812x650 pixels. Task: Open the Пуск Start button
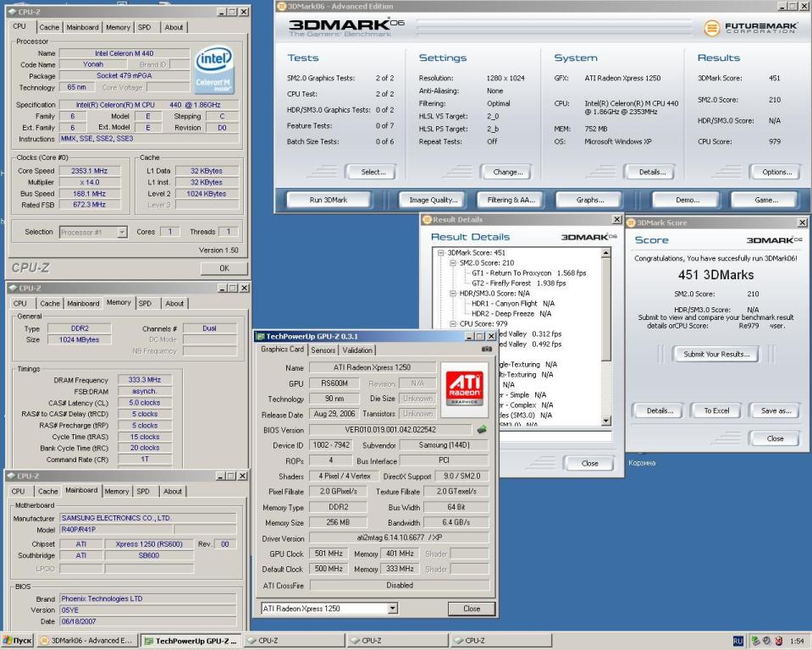coord(18,640)
